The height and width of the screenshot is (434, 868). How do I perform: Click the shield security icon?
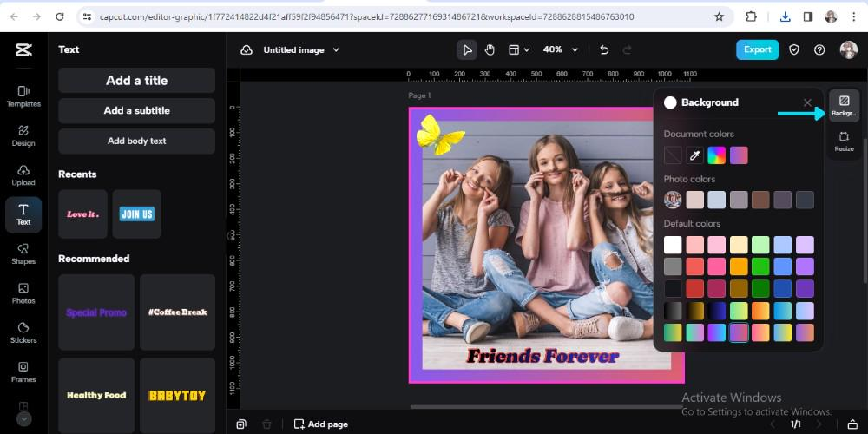(794, 49)
